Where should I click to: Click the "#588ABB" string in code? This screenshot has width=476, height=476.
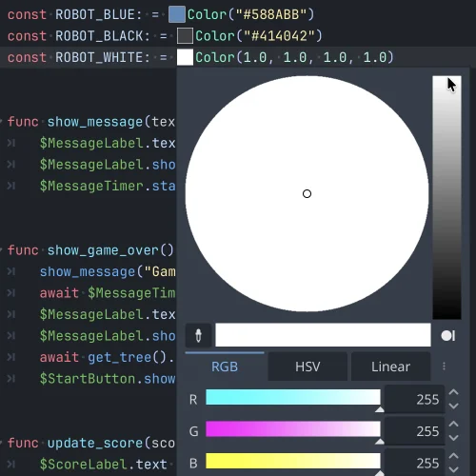pos(271,14)
